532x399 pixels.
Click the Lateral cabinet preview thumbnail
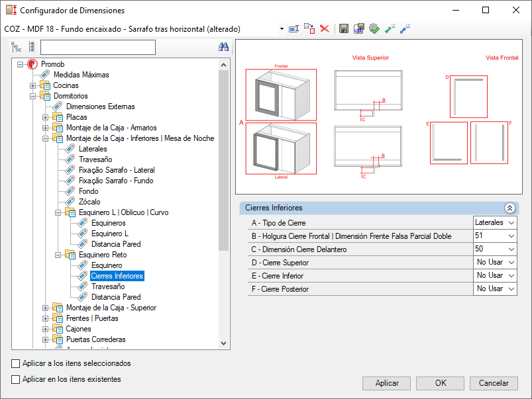(x=281, y=148)
